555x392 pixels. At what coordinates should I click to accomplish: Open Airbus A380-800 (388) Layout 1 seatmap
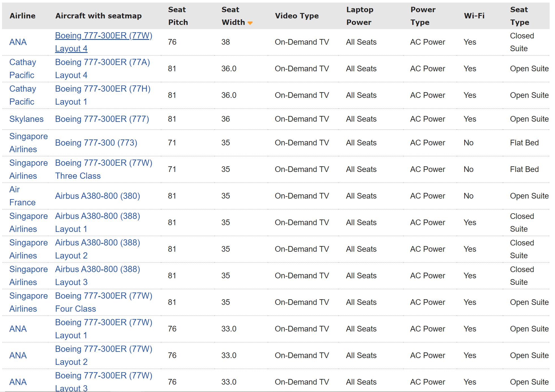98,223
